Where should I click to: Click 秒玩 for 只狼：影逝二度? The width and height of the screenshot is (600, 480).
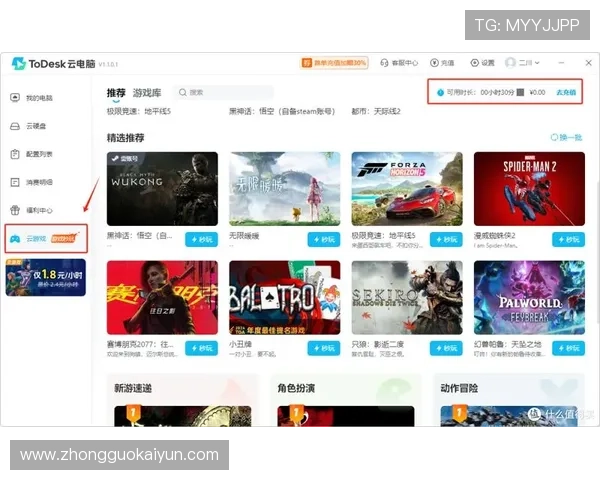[x=446, y=348]
